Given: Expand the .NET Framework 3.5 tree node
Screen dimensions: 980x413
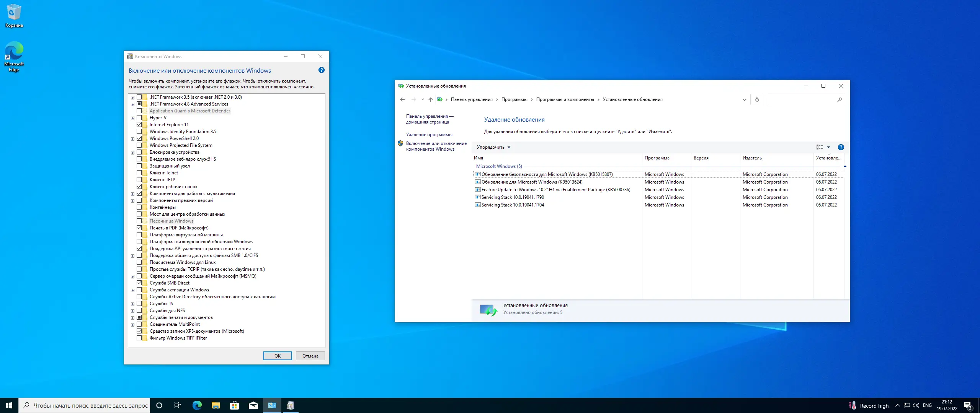Looking at the screenshot, I should 132,97.
